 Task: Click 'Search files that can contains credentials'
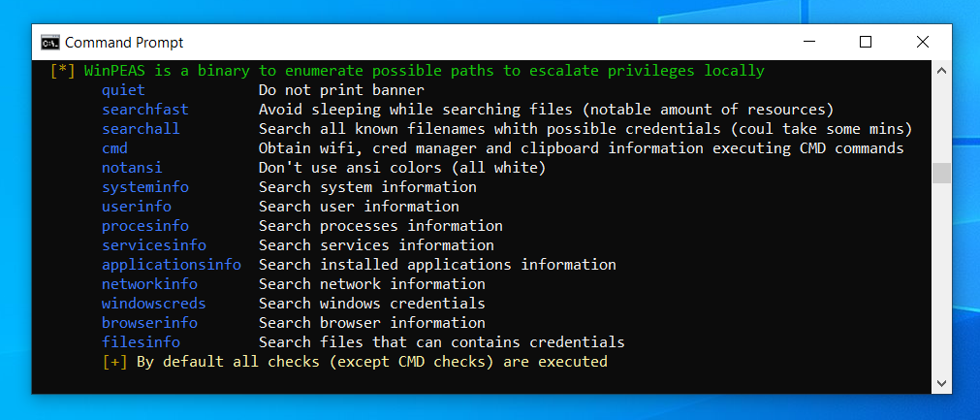442,342
